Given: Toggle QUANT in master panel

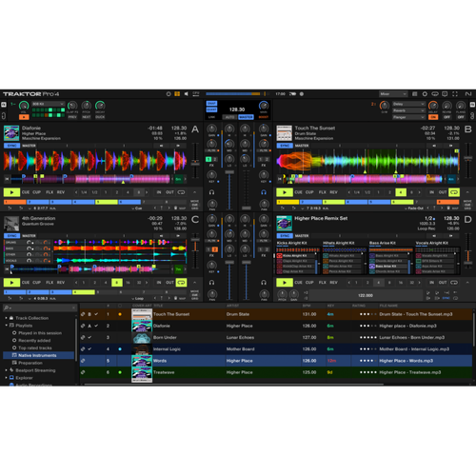Looking at the screenshot, I should coord(211,109).
